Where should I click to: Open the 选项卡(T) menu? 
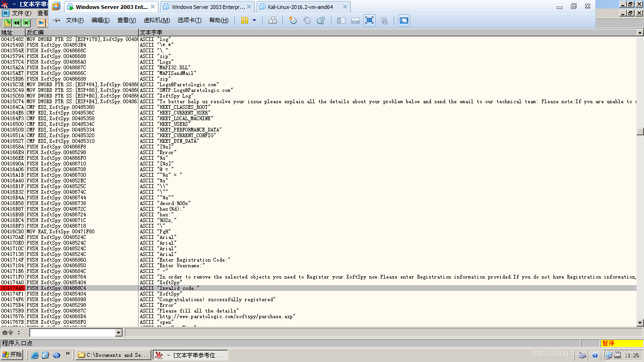pos(189,20)
